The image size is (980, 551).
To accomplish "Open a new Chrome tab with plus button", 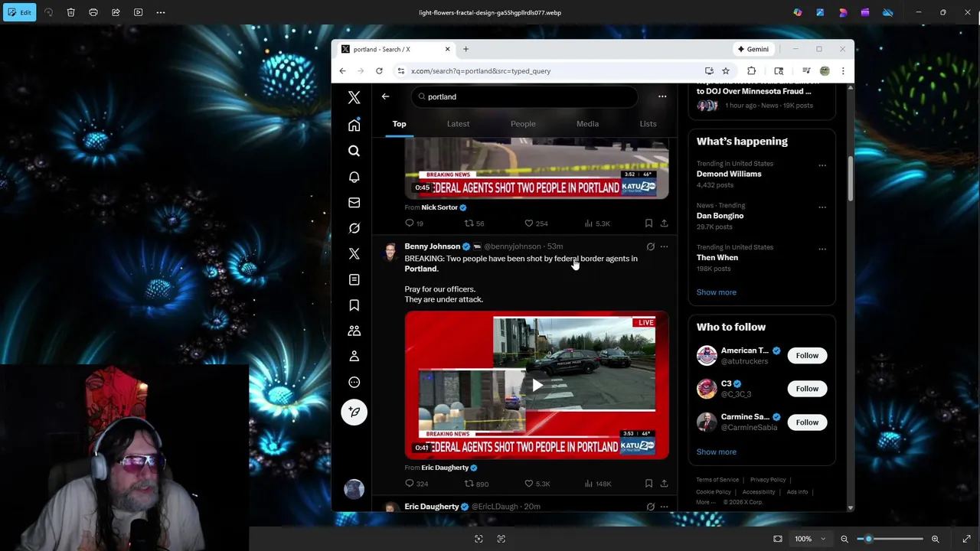I will pos(465,49).
